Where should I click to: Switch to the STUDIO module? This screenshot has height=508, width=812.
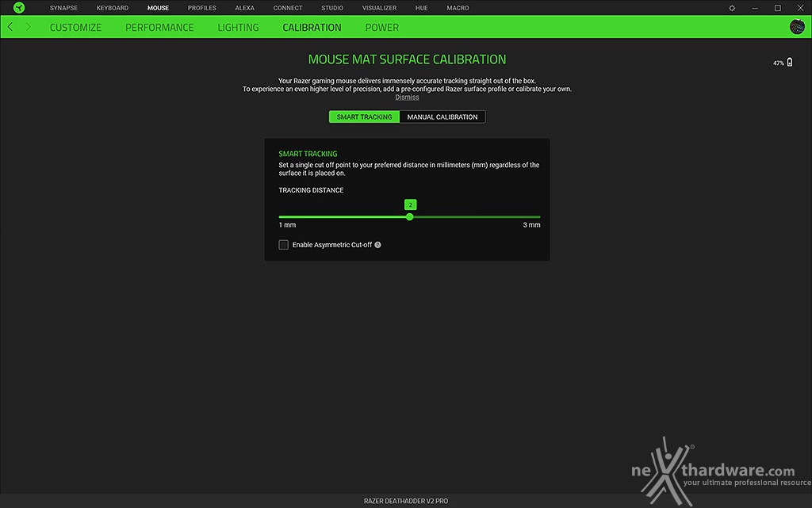[332, 8]
